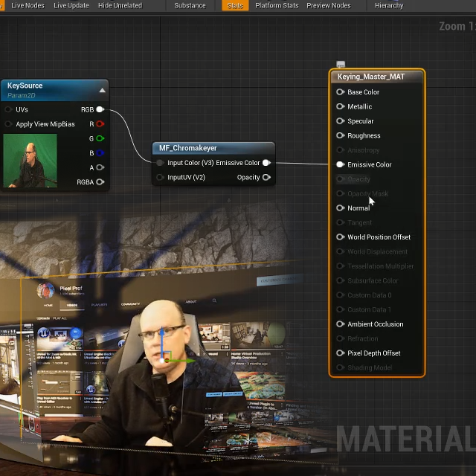Click the Roughness input pin

click(341, 135)
